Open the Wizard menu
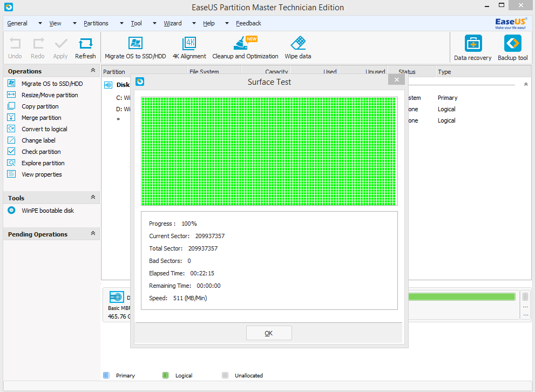This screenshot has height=392, width=535. pos(173,23)
